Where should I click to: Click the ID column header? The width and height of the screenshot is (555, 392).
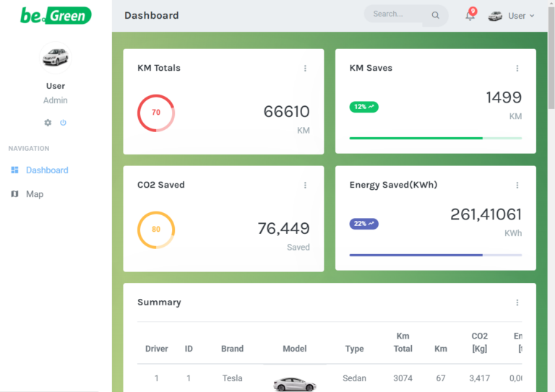[189, 349]
